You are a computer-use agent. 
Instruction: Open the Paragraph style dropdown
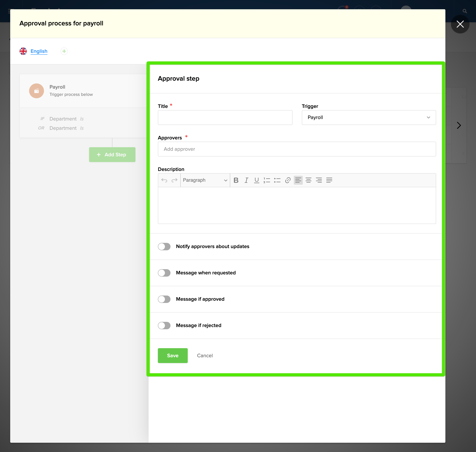[205, 180]
